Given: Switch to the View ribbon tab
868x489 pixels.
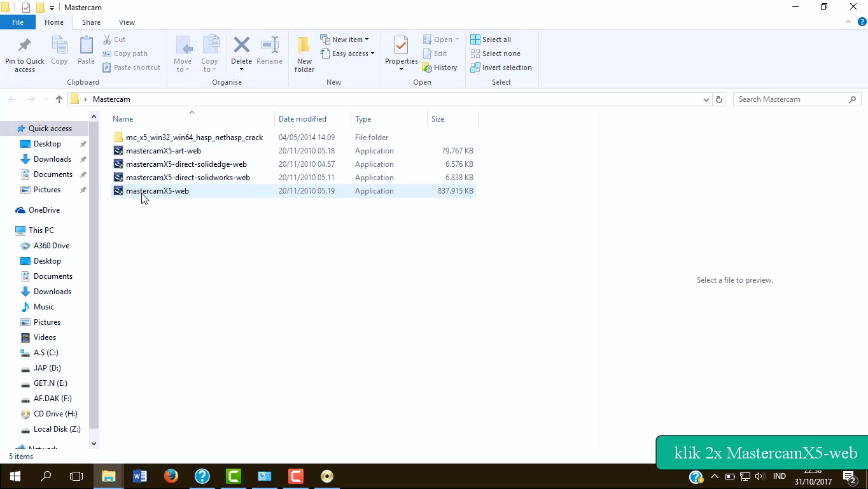Looking at the screenshot, I should pos(127,22).
